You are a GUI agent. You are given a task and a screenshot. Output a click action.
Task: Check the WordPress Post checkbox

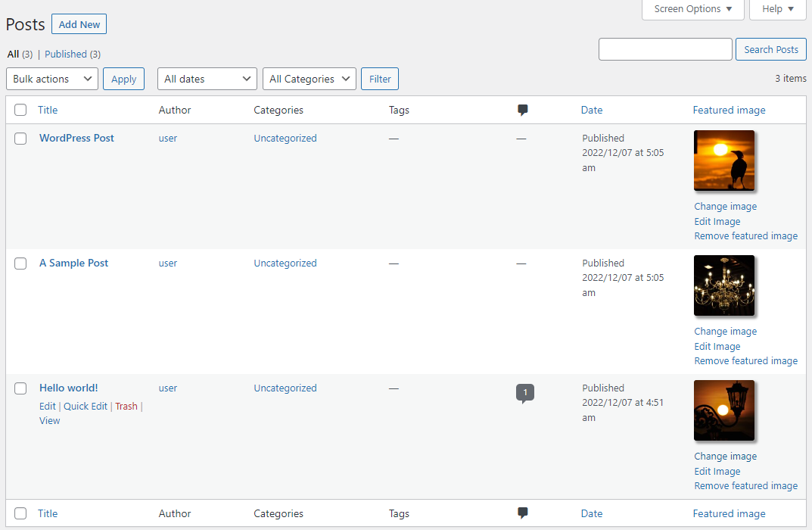pyautogui.click(x=20, y=139)
